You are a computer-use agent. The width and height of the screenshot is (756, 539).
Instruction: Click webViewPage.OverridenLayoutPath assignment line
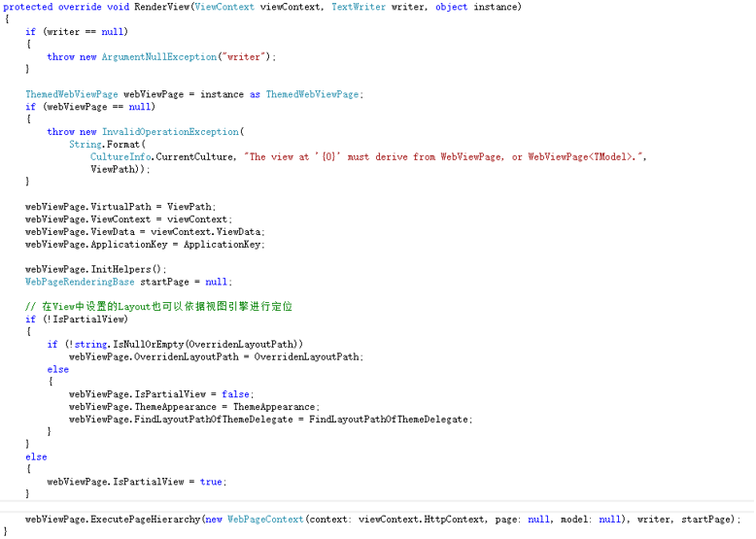(217, 356)
